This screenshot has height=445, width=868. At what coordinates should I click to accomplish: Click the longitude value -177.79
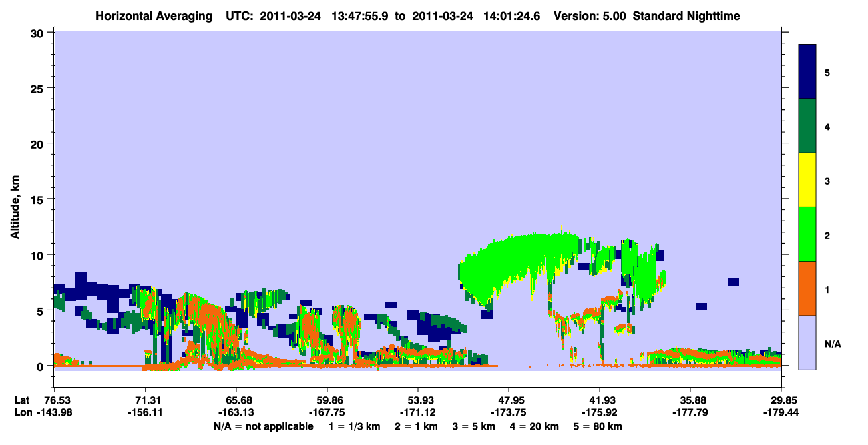[690, 412]
